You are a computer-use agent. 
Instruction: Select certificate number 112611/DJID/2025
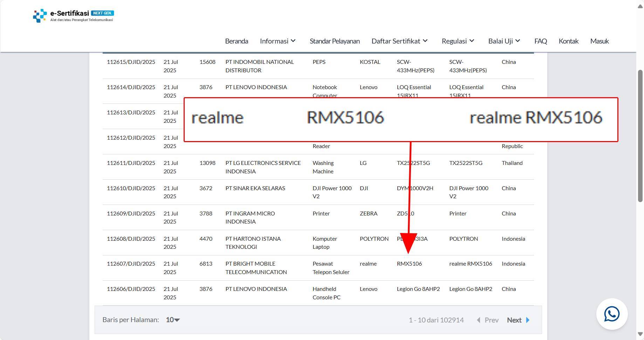click(131, 163)
